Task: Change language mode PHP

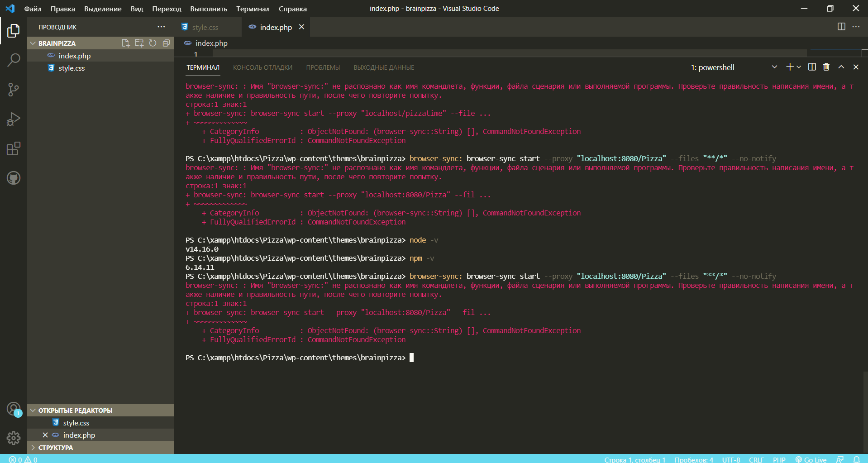Action: pos(779,459)
